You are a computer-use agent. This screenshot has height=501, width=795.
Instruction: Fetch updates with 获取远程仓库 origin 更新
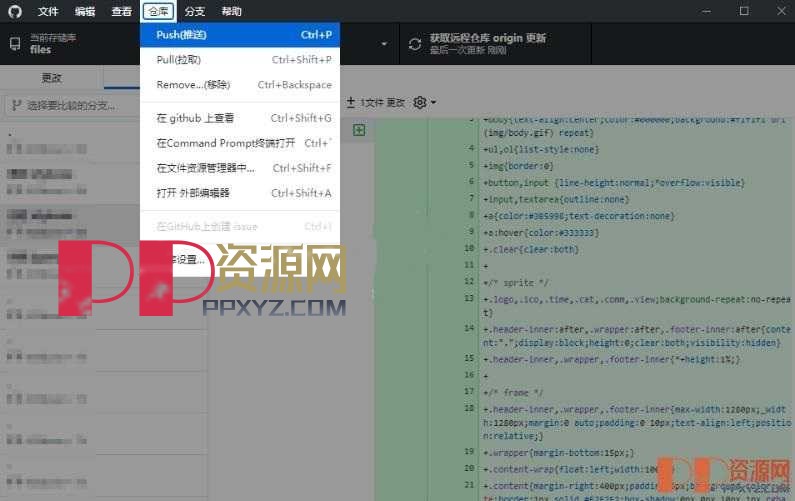495,44
